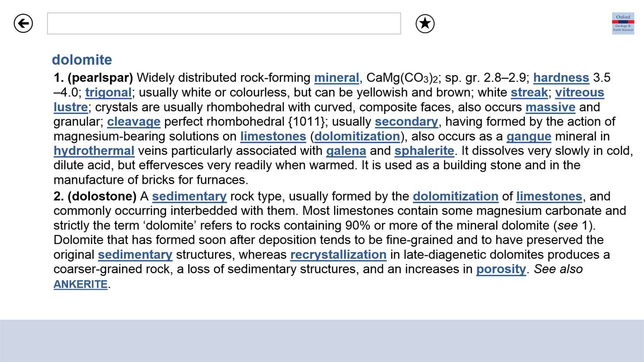
Task: Open the 'mineral' link
Action: (x=336, y=78)
